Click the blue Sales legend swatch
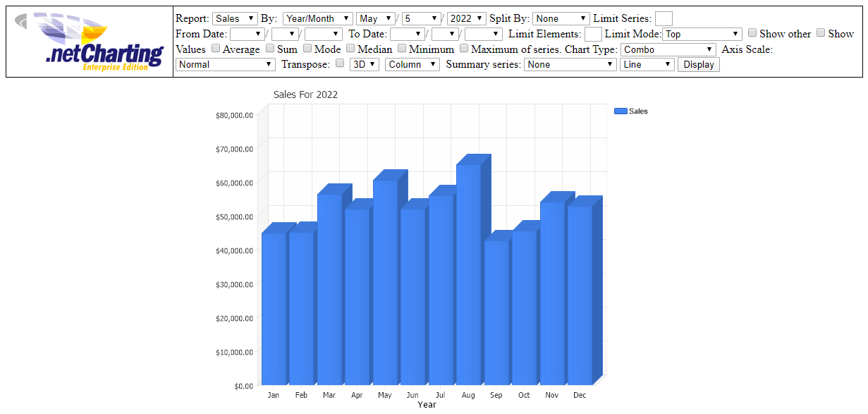 621,111
